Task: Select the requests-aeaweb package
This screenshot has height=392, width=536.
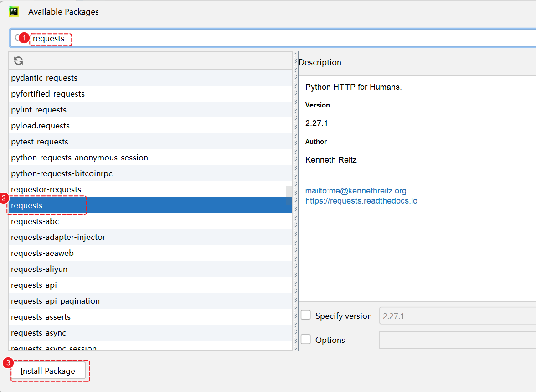Action: click(x=150, y=253)
